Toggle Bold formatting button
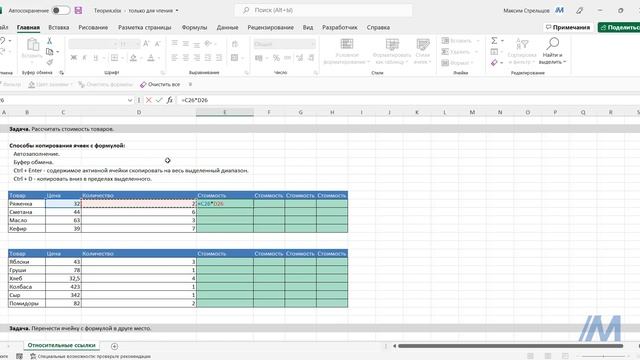The width and height of the screenshot is (640, 360). (x=73, y=58)
